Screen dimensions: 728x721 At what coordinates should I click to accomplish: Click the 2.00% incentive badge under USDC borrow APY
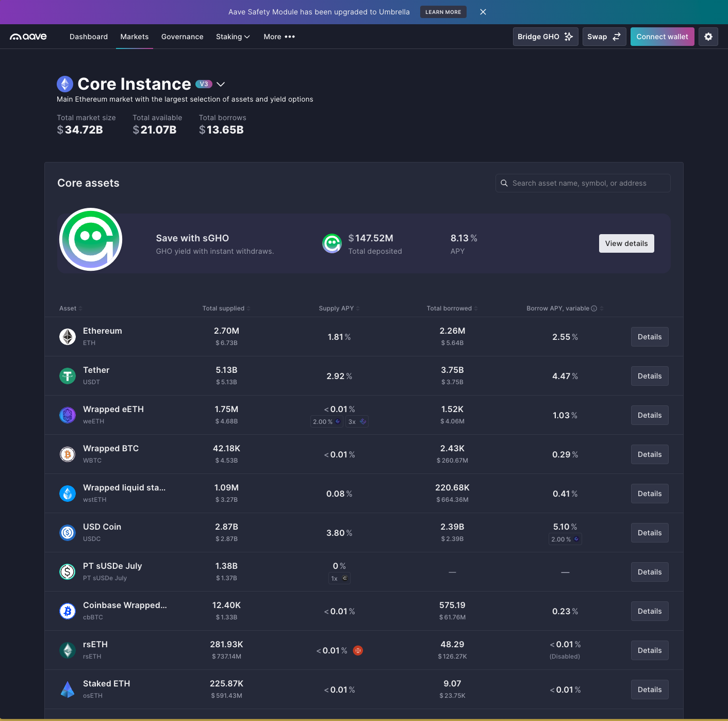[x=565, y=539]
